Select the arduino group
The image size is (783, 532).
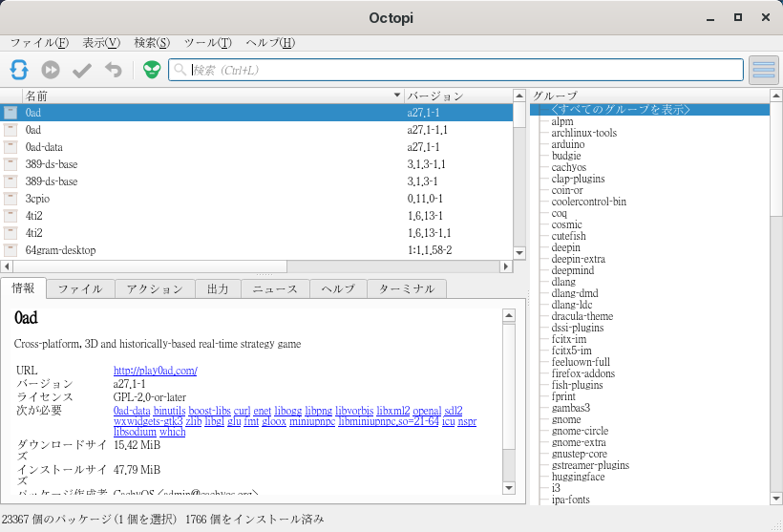568,144
